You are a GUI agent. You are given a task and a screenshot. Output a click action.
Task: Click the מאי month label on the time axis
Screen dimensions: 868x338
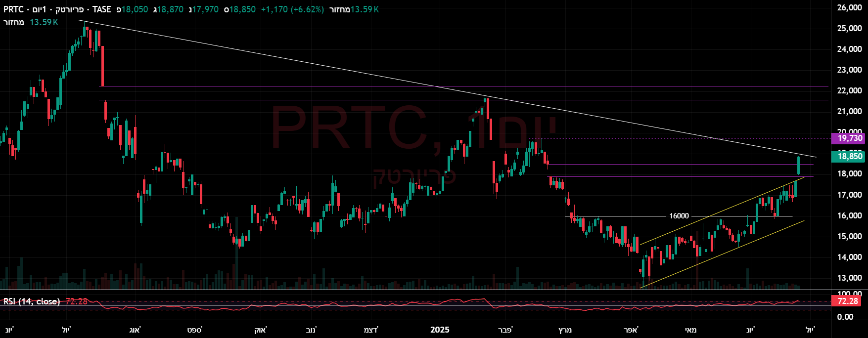pyautogui.click(x=690, y=330)
